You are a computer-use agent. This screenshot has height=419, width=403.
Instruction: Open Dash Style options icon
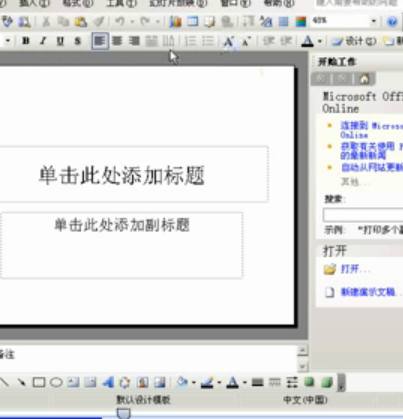(275, 382)
